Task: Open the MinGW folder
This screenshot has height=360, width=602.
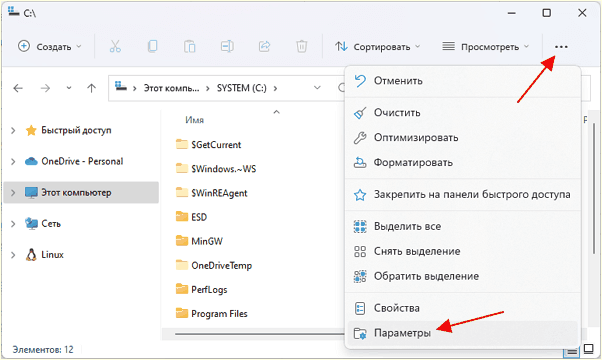Action: (x=199, y=241)
